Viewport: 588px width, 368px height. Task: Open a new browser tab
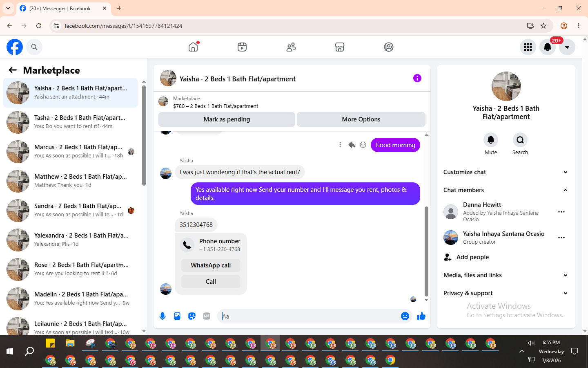point(119,8)
